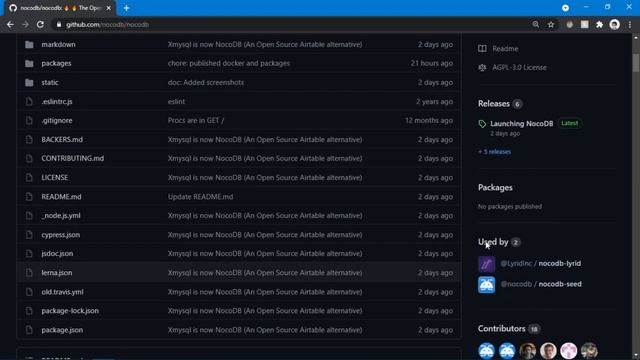Screen dimensions: 640x360
Task: Open _node.js.yml file
Action: coord(61,216)
